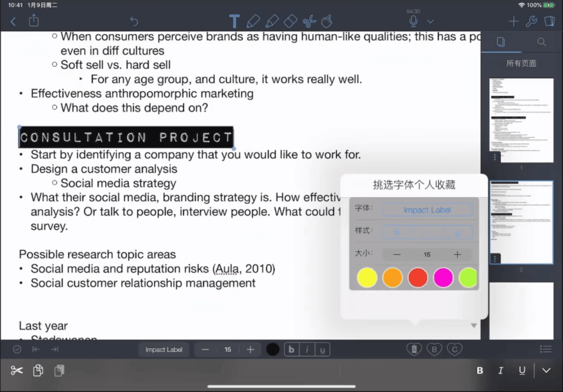
Task: Toggle lowercase b bold style button
Action: [292, 349]
